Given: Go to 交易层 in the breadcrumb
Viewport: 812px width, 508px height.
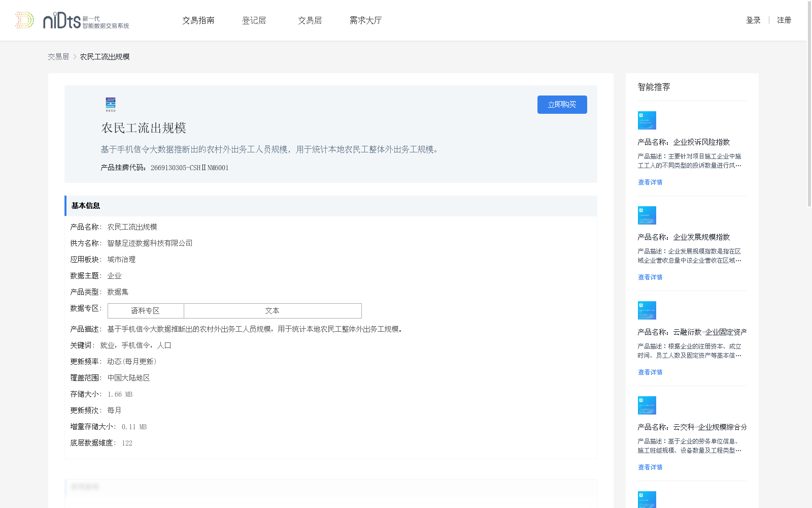Looking at the screenshot, I should pyautogui.click(x=58, y=57).
